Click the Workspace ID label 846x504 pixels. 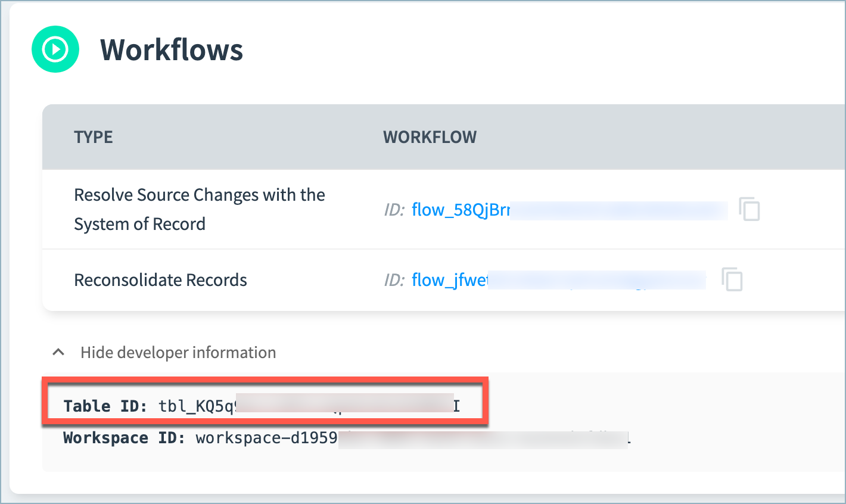124,438
